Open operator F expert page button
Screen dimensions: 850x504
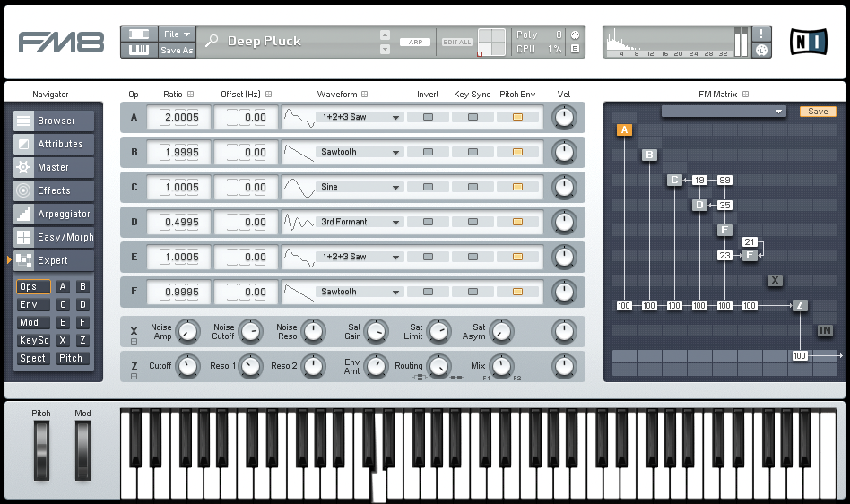tap(82, 323)
